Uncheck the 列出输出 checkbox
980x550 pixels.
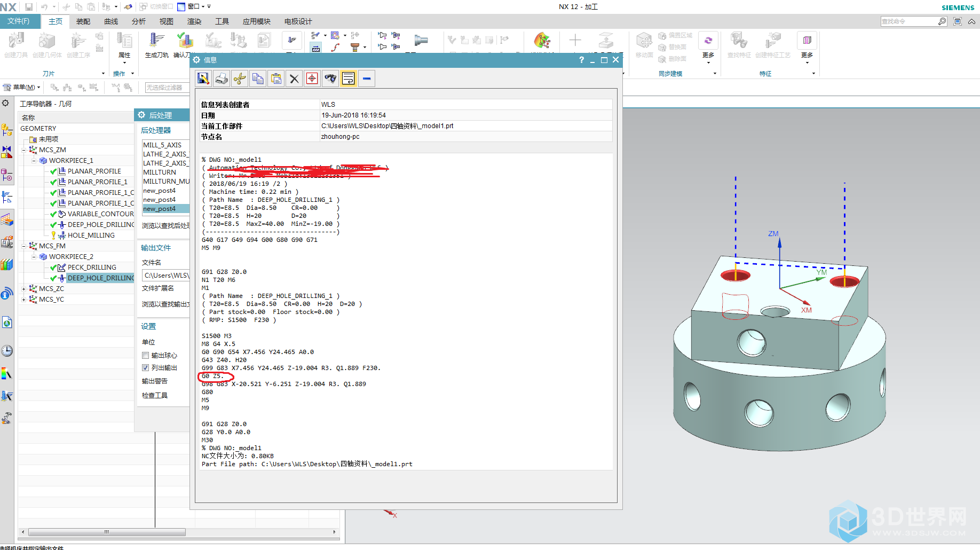(145, 367)
